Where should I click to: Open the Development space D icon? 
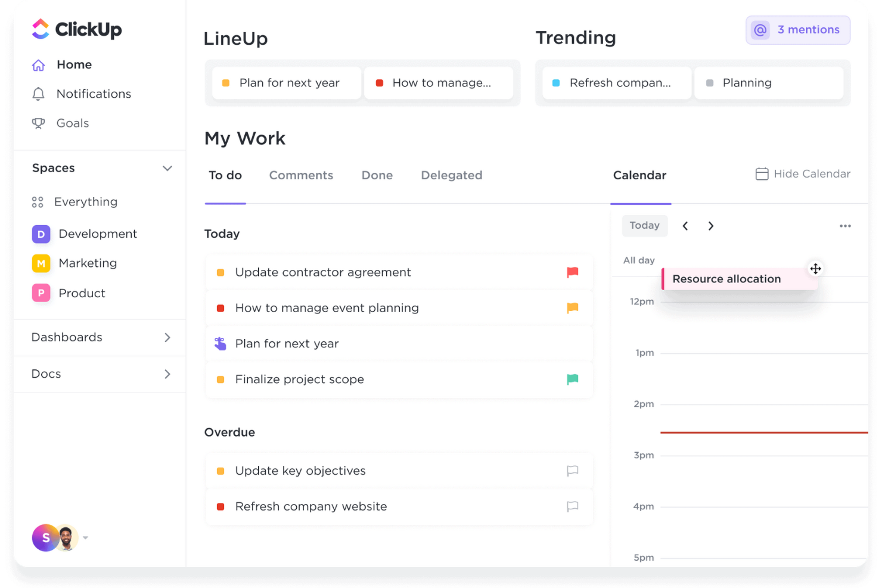click(x=41, y=234)
